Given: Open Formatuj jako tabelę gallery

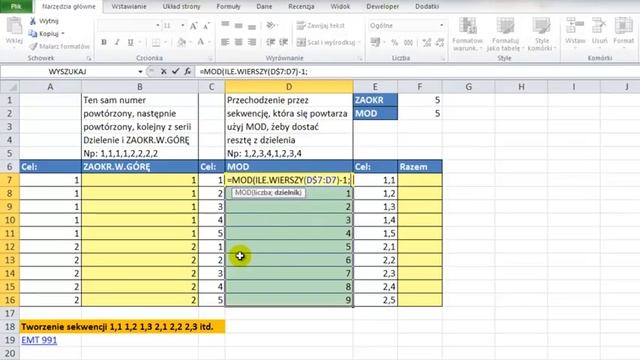Looking at the screenshot, I should coord(505,35).
